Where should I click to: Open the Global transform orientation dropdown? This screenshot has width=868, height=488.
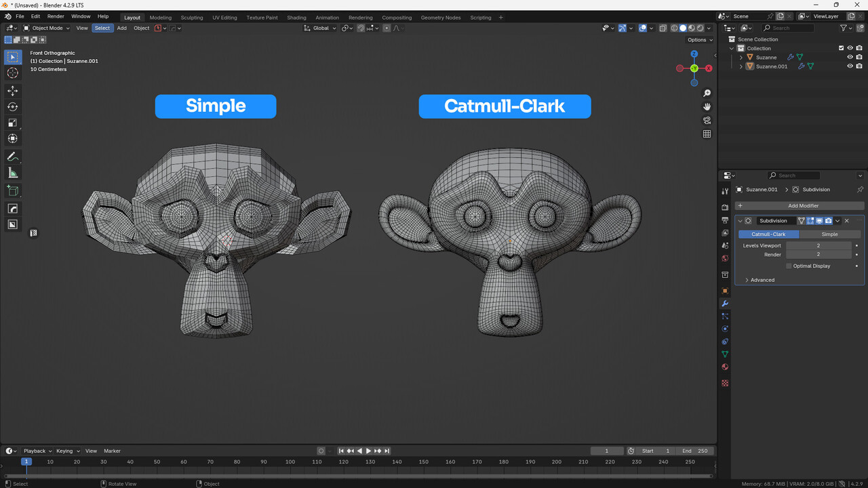(320, 28)
